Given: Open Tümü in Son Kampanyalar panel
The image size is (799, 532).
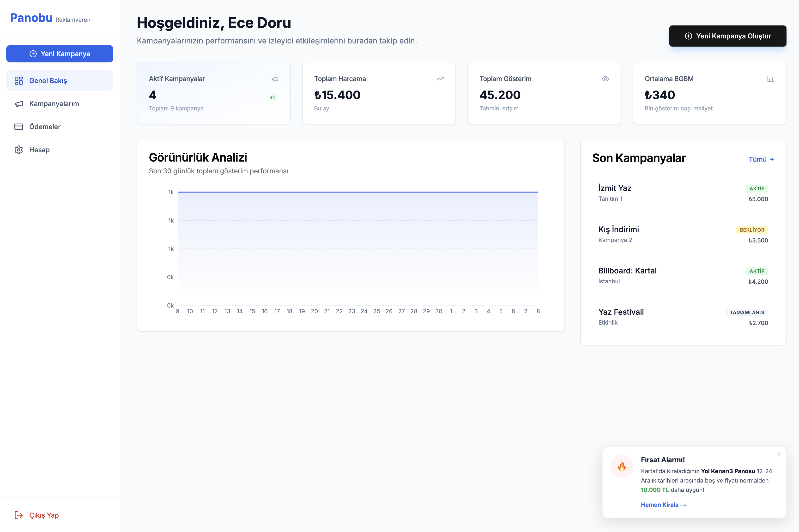Looking at the screenshot, I should (x=761, y=159).
